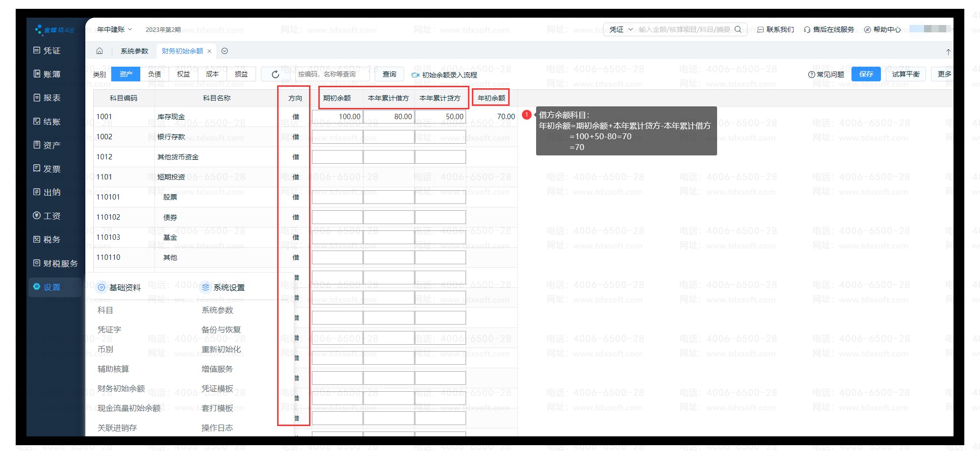Open 联系我们 contact link
This screenshot has width=980, height=454.
(x=775, y=29)
